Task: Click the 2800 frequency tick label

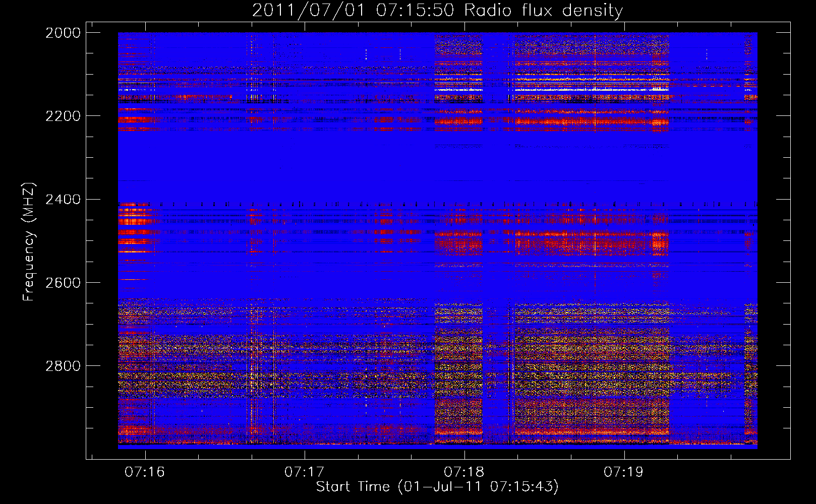Action: coord(63,366)
